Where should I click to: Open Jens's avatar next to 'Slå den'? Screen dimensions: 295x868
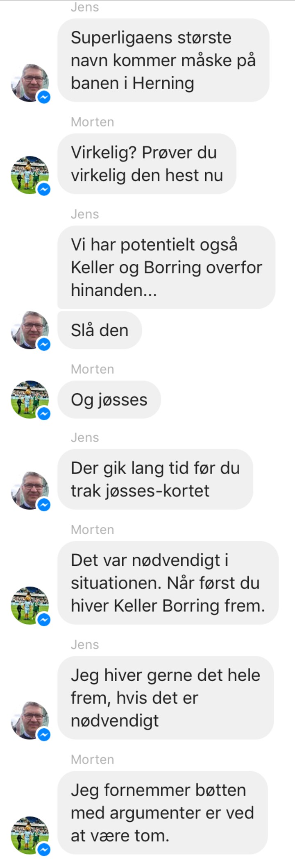[30, 330]
